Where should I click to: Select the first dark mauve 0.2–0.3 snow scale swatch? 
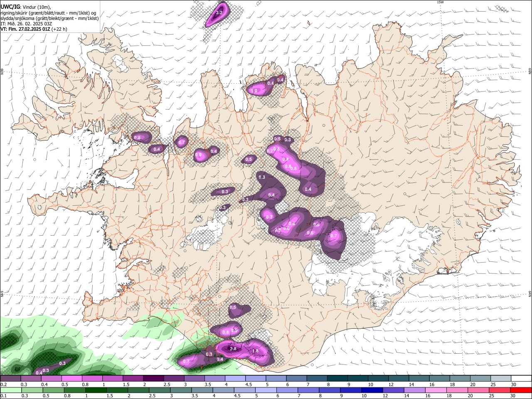tap(10, 378)
